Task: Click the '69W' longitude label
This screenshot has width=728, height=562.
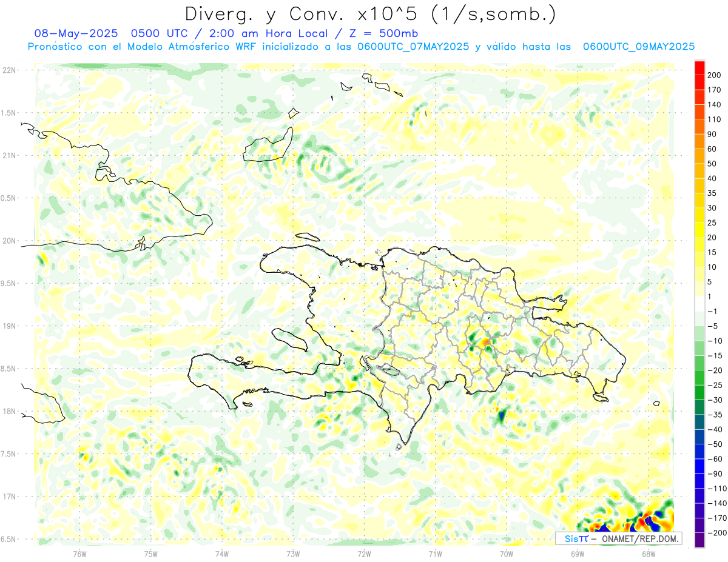Action: pyautogui.click(x=578, y=554)
